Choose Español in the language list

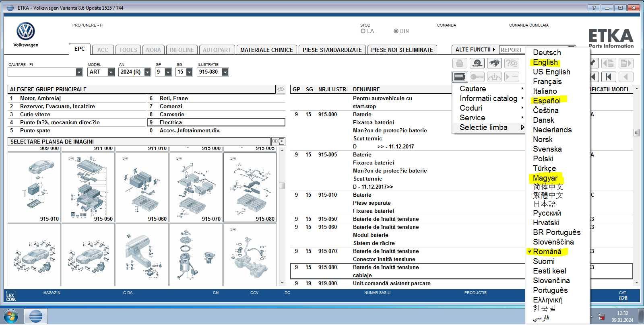coord(547,101)
